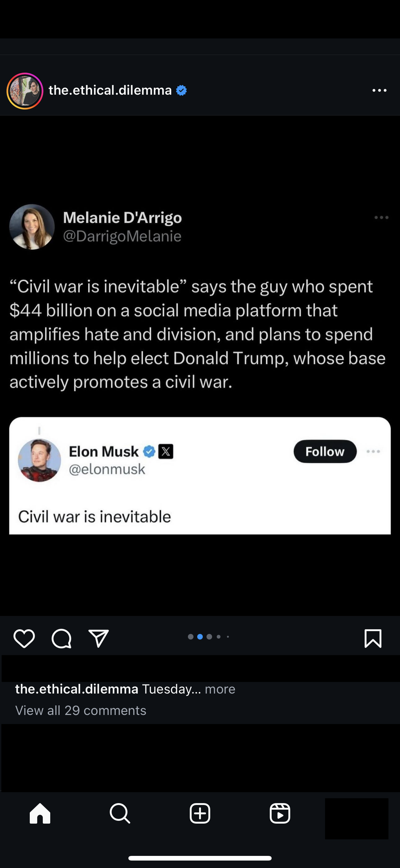The image size is (400, 868).
Task: Open the.ethical.dilemma story profile picture
Action: (25, 91)
